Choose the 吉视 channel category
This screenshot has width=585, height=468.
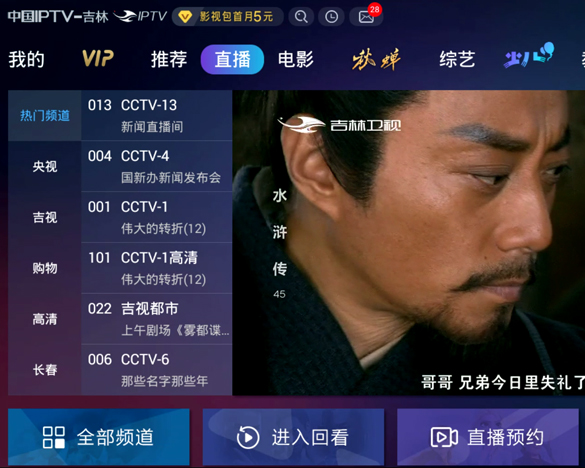coord(45,217)
